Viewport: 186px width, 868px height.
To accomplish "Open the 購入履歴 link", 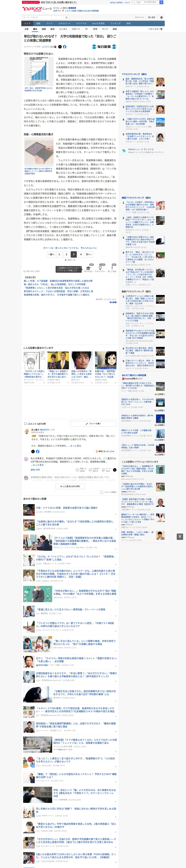I will pyautogui.click(x=152, y=18).
